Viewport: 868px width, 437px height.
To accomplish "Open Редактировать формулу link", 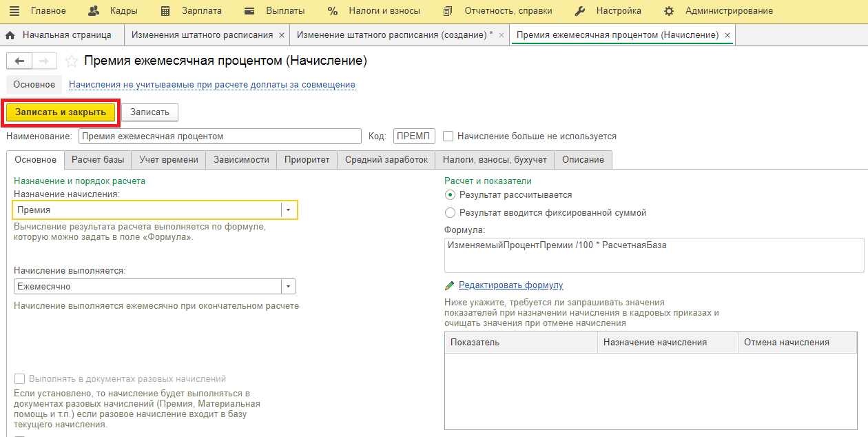I will tap(510, 285).
